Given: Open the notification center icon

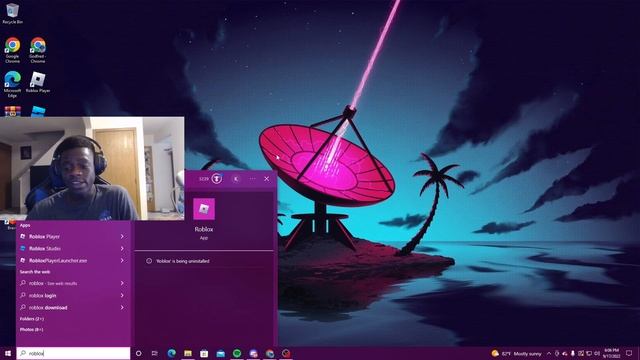Looking at the screenshot, I should coord(629,353).
